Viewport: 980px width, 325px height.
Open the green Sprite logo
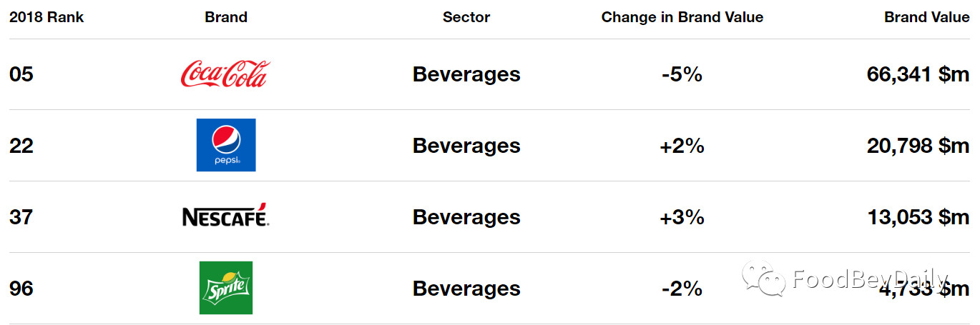point(226,288)
